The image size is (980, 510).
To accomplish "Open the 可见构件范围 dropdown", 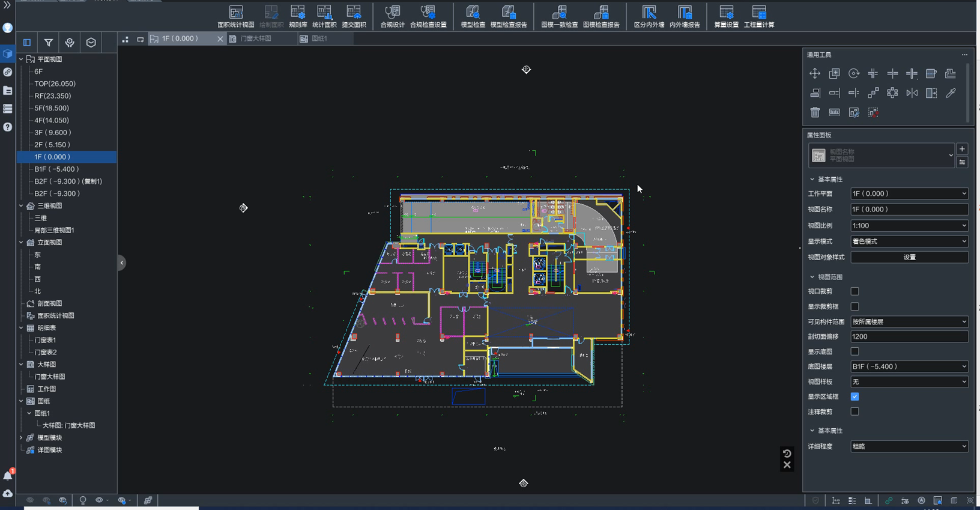I will point(909,321).
